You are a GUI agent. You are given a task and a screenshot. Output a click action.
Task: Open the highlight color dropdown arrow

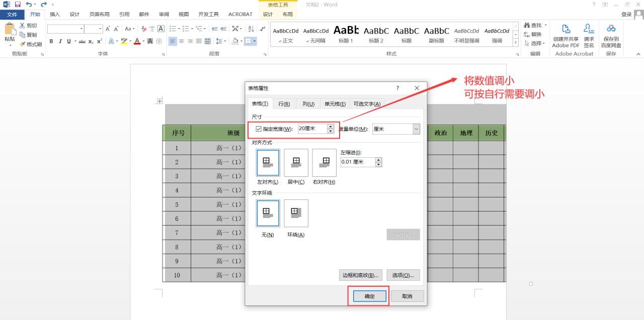(131, 41)
